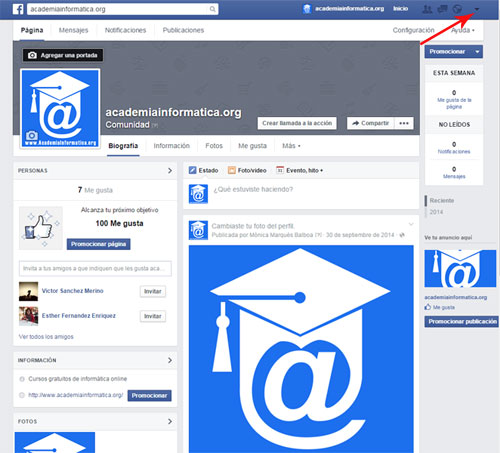Click the Compartir button
This screenshot has height=453, width=500.
371,123
